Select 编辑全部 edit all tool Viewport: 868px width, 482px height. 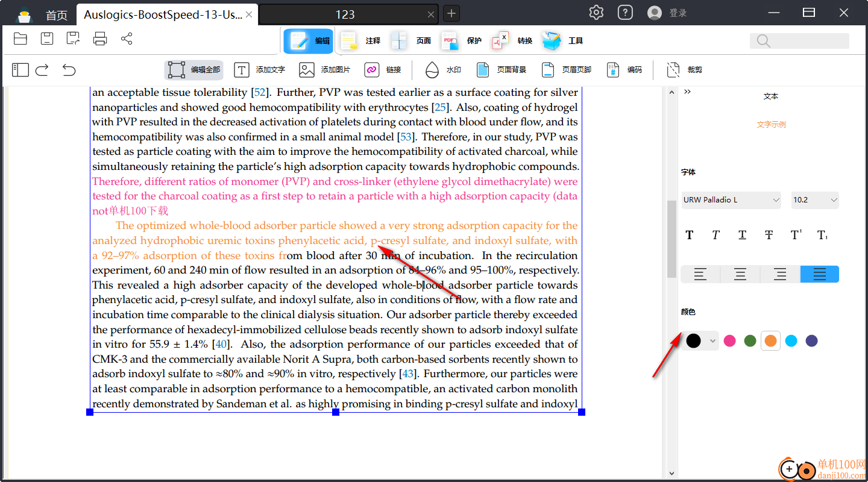[x=193, y=70]
